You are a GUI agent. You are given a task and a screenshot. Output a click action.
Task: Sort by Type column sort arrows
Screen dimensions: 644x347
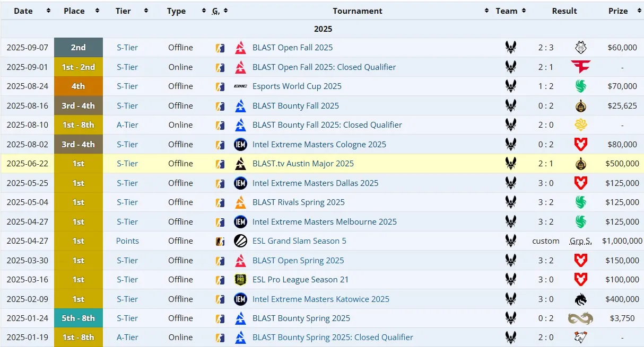(204, 11)
